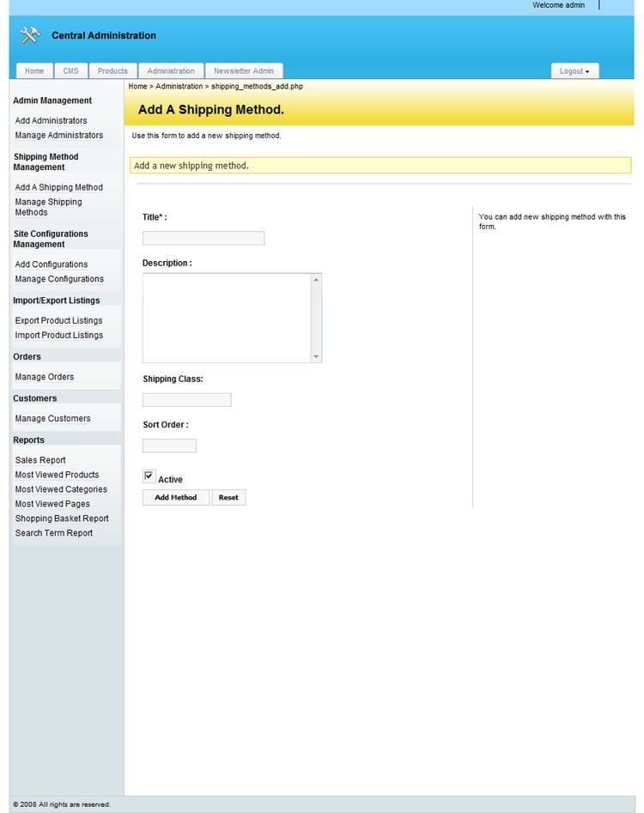This screenshot has height=813, width=644.
Task: Open Export Product Listings
Action: 58,320
